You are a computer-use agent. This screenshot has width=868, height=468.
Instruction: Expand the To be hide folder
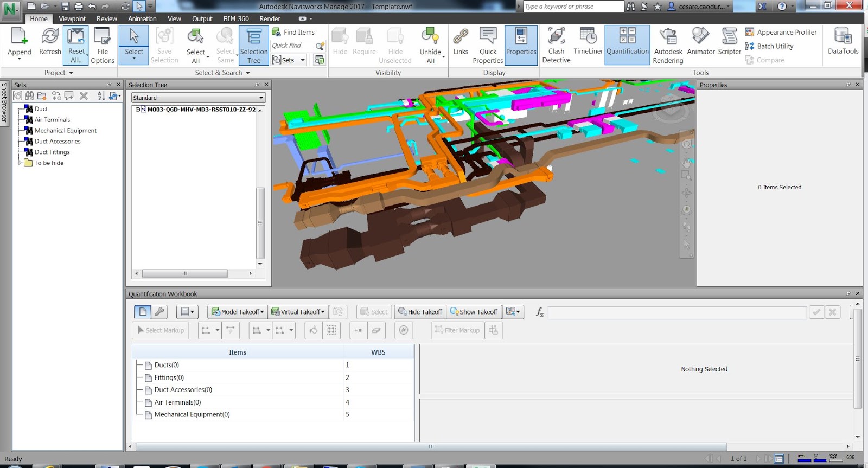(20, 163)
